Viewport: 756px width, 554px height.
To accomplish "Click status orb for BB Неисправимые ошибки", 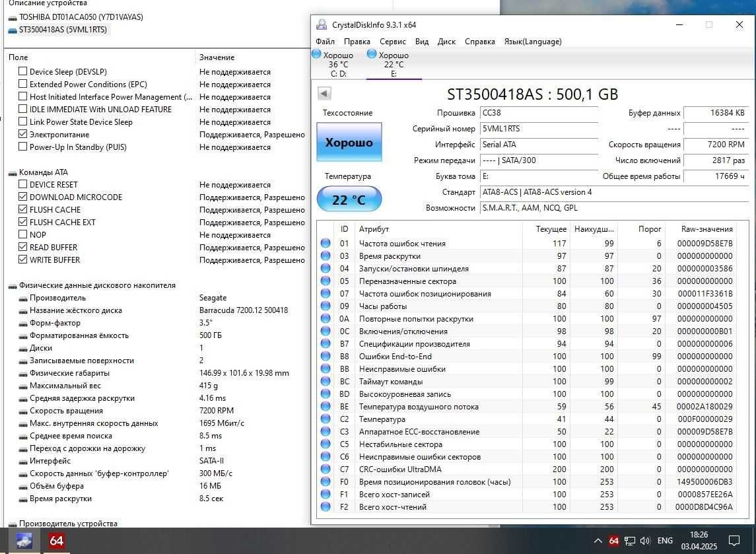I will 326,368.
